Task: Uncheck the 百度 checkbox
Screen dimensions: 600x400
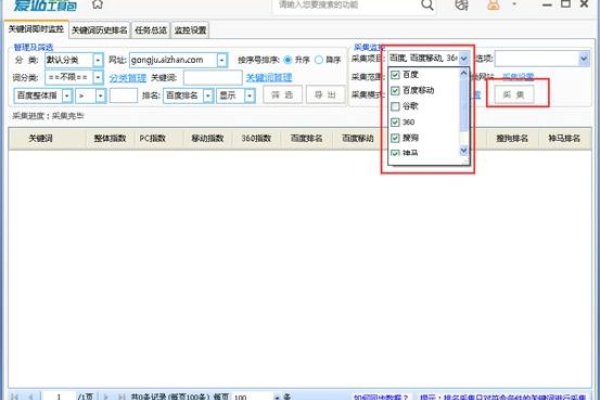Action: coord(395,75)
